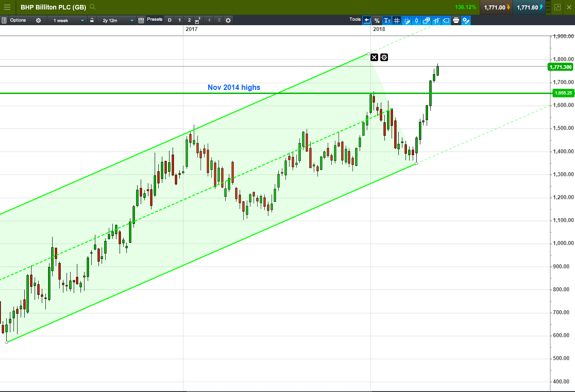This screenshot has height=392, width=575.
Task: Click the back arrow tool
Action: [x=367, y=20]
